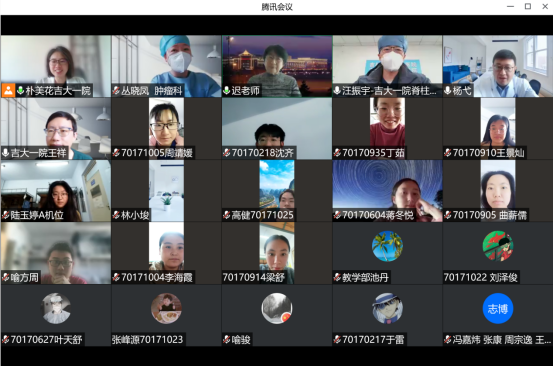This screenshot has height=366, width=554.
Task: Select video tile of 陆玉婷A机位
Action: click(x=56, y=191)
